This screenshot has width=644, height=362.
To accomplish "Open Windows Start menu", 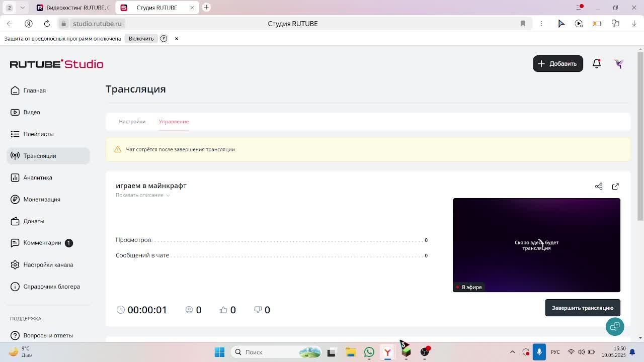I will coord(219,352).
